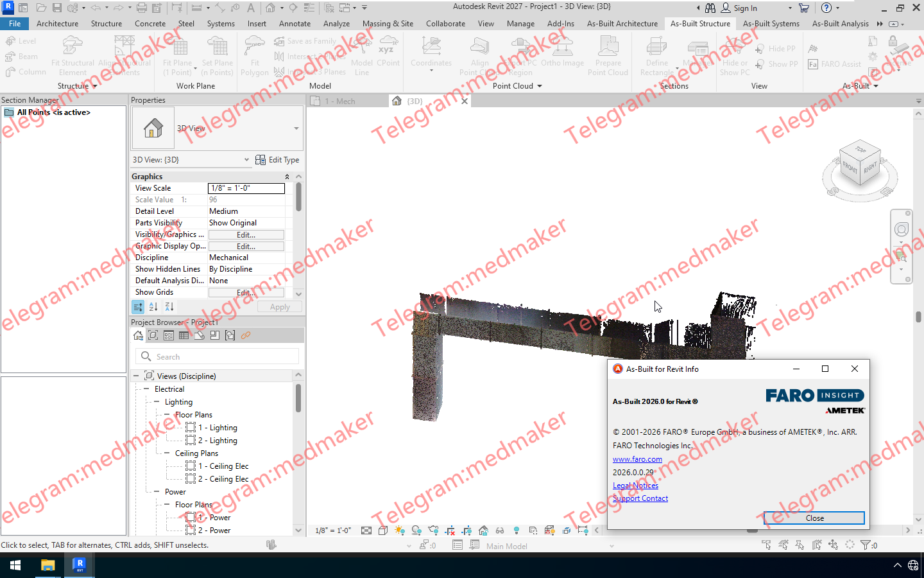This screenshot has width=924, height=578.
Task: Open the Default 3D View house icon
Action: (x=271, y=8)
